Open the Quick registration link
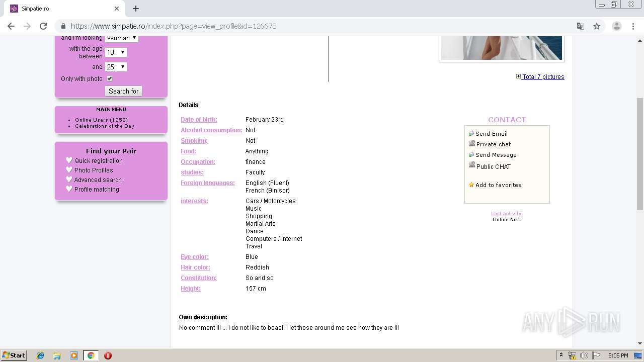 click(x=99, y=160)
